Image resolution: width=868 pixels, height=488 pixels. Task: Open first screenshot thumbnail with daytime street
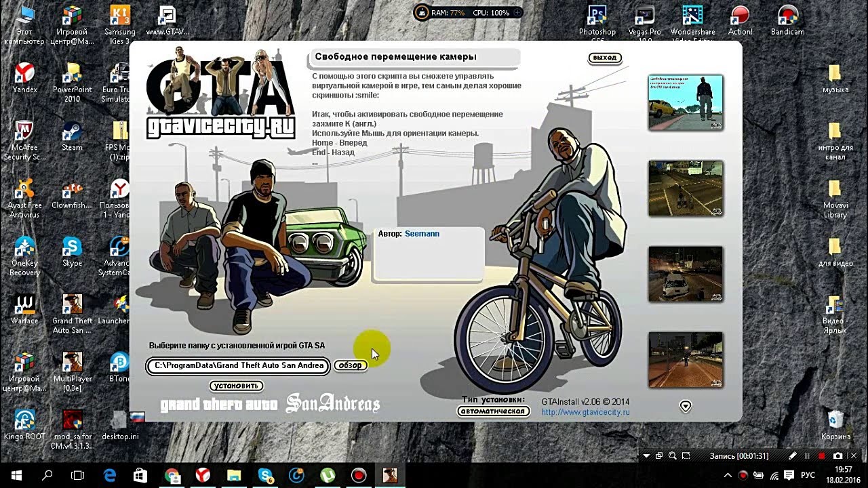pyautogui.click(x=686, y=103)
